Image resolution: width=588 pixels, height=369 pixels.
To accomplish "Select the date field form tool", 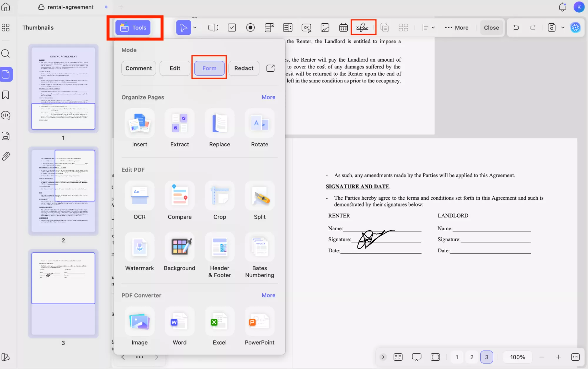I will (343, 27).
